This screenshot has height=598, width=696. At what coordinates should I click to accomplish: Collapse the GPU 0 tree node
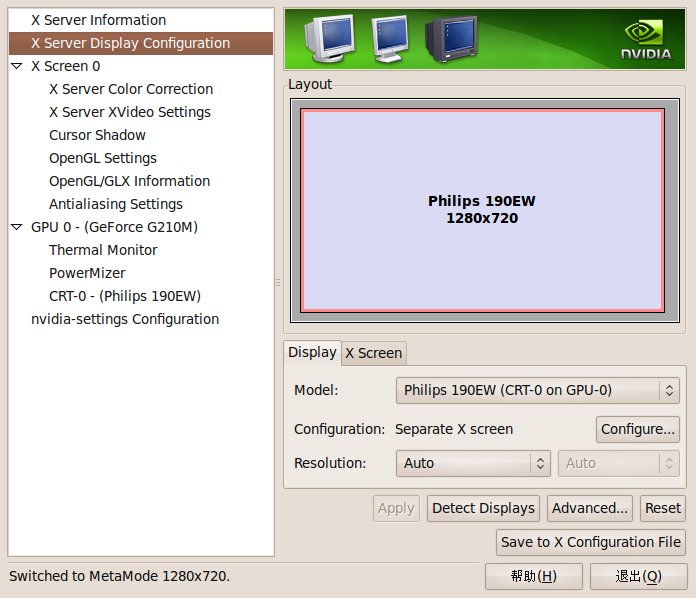tap(16, 227)
